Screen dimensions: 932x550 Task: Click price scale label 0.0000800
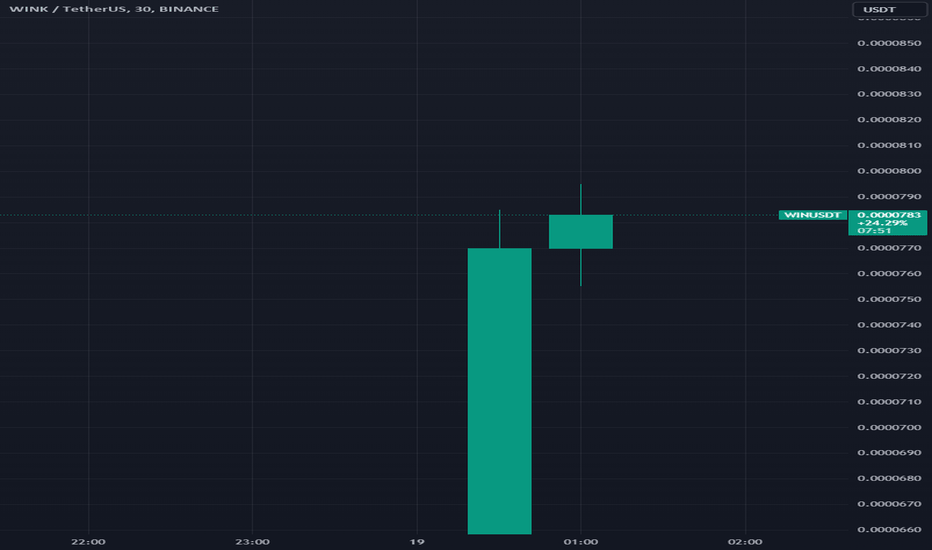[889, 171]
